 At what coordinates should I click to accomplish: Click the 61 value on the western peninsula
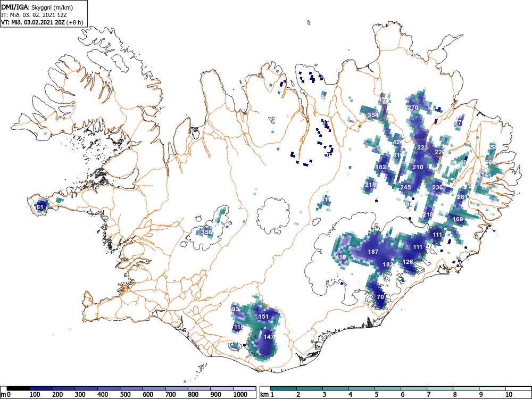40,206
